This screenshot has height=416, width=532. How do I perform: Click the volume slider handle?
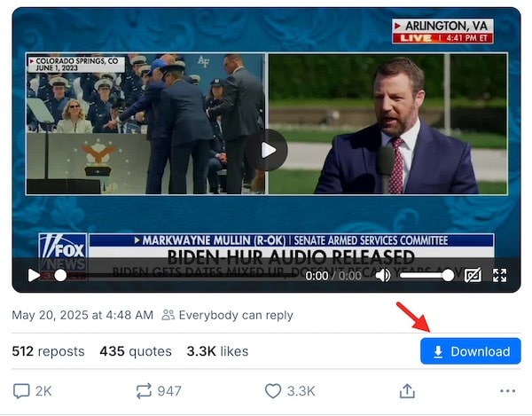(x=448, y=276)
